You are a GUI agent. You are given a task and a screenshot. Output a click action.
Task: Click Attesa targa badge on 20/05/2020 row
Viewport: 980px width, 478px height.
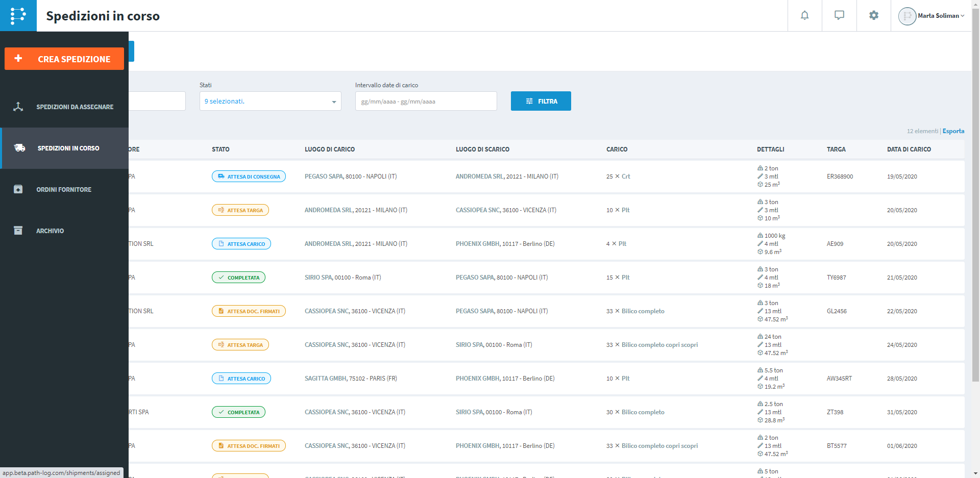click(x=240, y=210)
